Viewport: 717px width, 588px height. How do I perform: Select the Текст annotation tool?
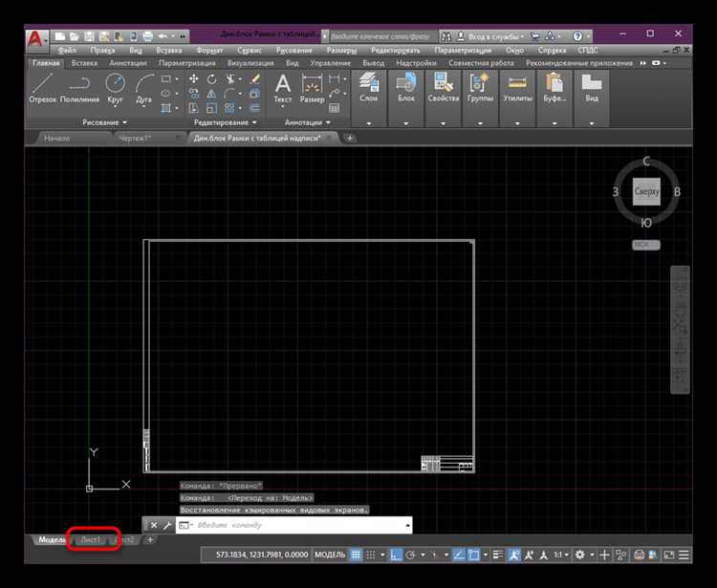tap(283, 89)
